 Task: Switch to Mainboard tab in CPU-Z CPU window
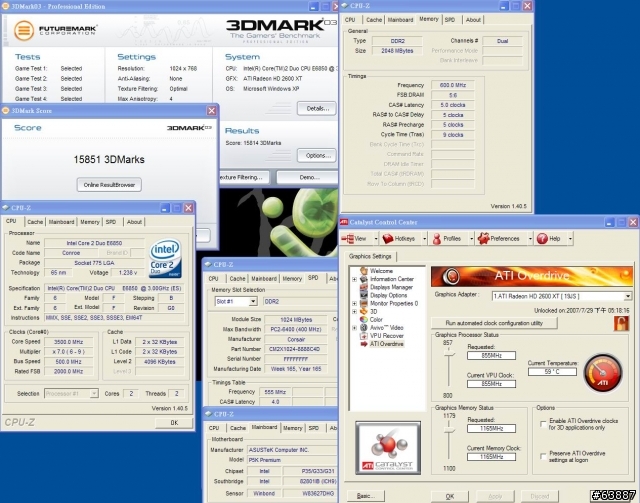coord(61,222)
